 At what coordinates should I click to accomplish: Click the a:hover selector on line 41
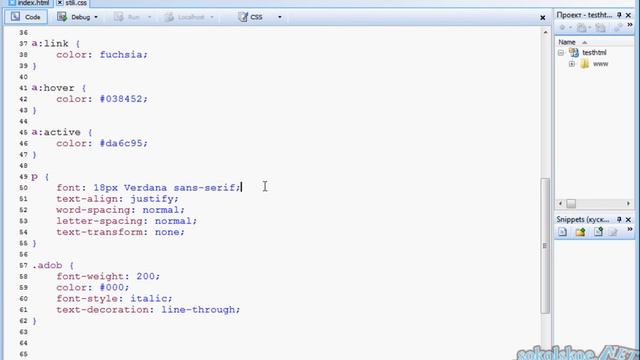point(53,88)
